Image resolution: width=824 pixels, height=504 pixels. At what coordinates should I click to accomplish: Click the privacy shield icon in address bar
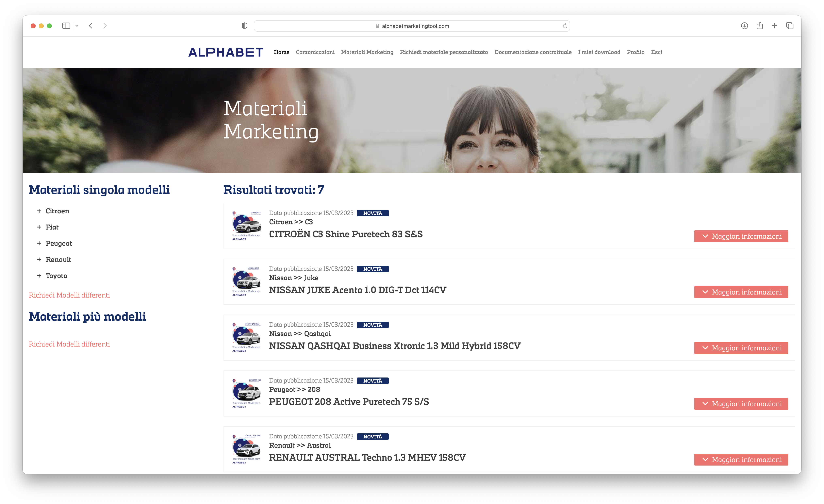pyautogui.click(x=244, y=26)
